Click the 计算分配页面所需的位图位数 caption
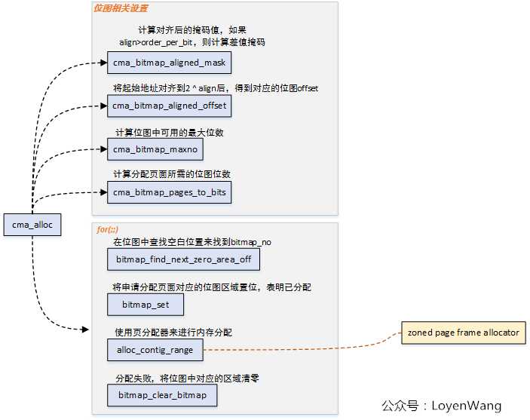This screenshot has width=530, height=420. tap(172, 174)
